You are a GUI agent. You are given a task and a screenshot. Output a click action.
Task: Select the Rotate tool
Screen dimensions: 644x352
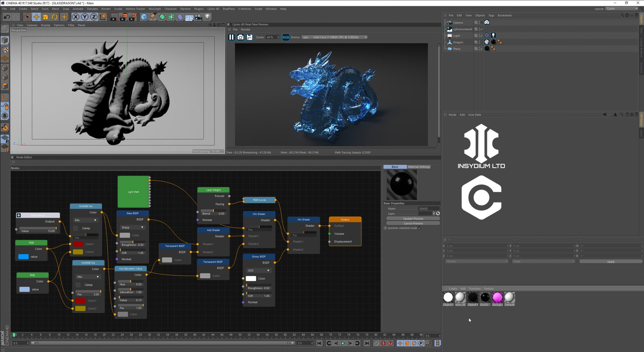[x=55, y=17]
